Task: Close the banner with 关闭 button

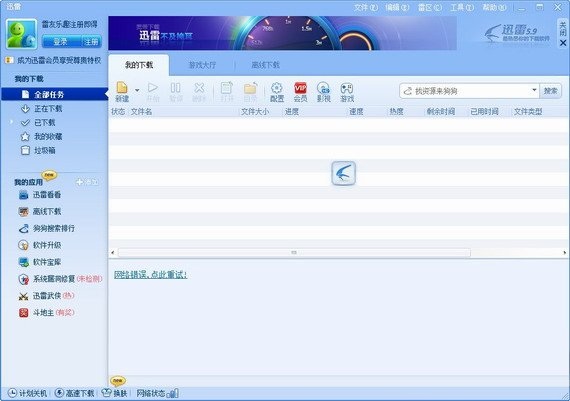Action: (x=563, y=34)
